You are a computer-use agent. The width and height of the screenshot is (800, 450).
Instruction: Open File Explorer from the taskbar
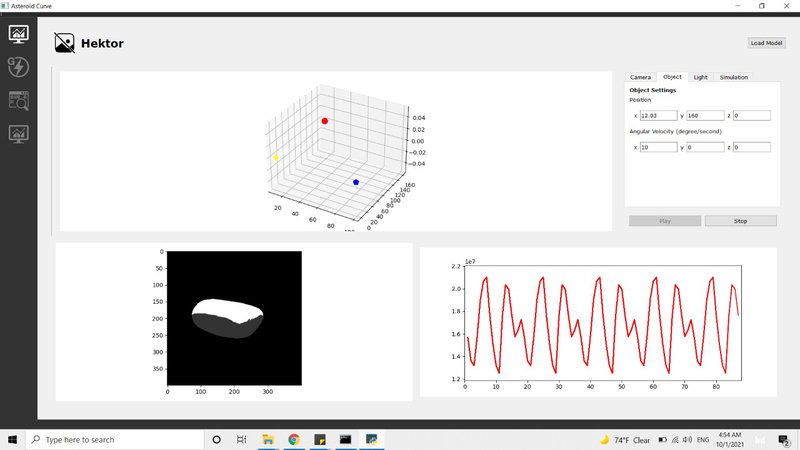[x=268, y=439]
